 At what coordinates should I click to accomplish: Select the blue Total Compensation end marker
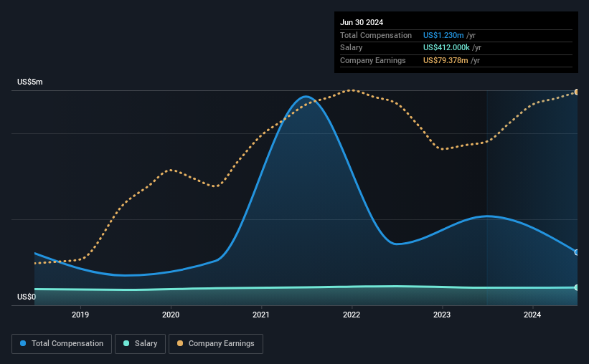click(577, 252)
